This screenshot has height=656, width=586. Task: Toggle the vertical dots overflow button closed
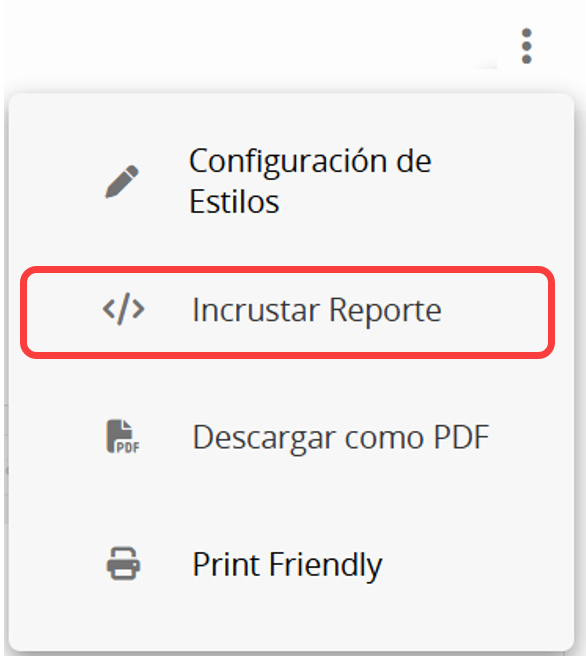click(x=527, y=46)
